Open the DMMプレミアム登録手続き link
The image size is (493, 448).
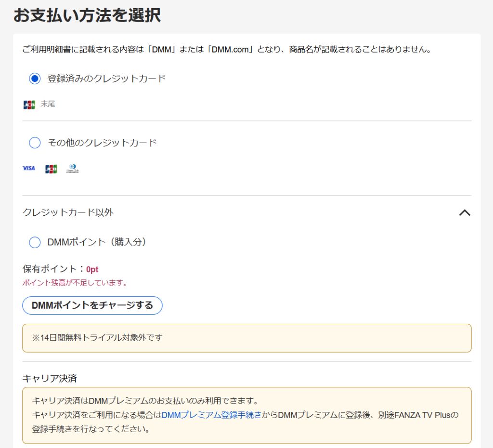[x=211, y=415]
